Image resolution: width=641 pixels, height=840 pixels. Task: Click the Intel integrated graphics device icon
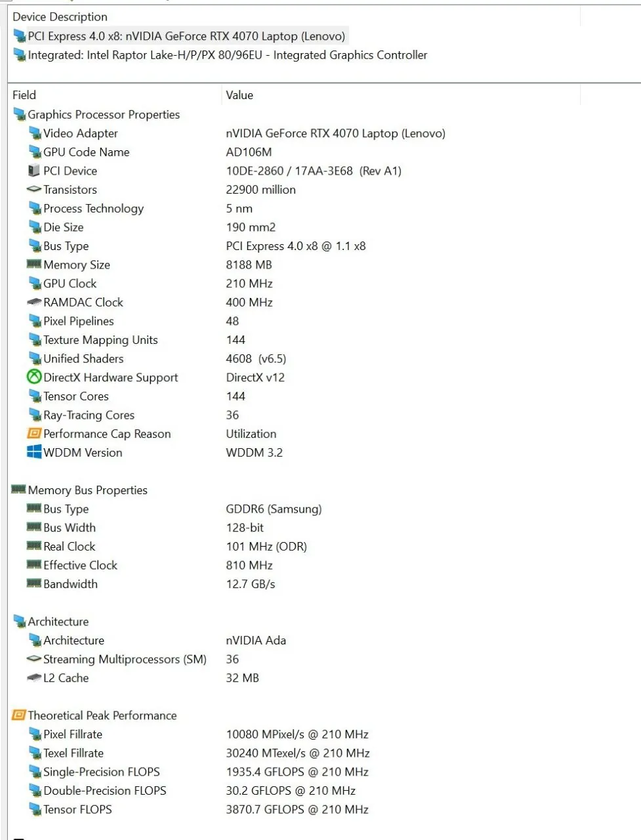20,55
